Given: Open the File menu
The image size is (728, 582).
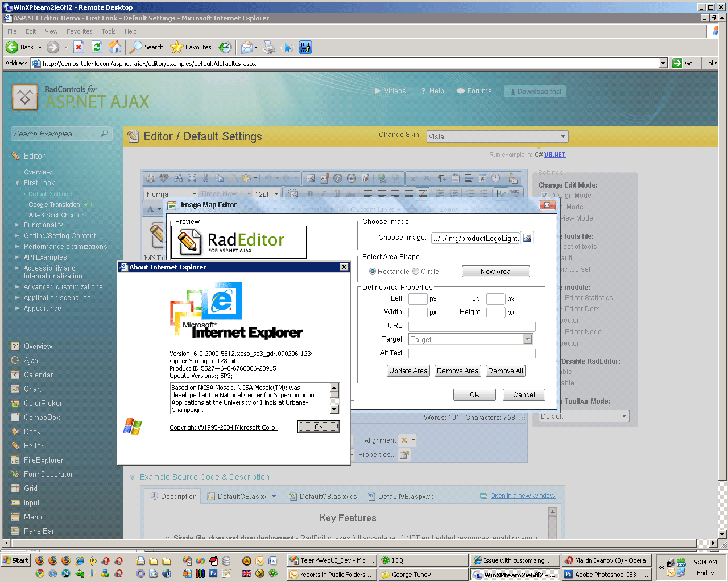Looking at the screenshot, I should point(12,31).
